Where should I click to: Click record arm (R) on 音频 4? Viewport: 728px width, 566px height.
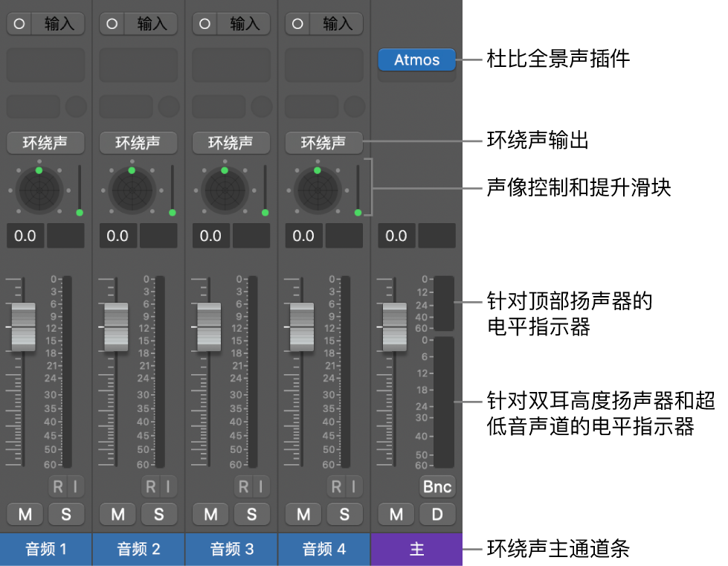pyautogui.click(x=335, y=486)
